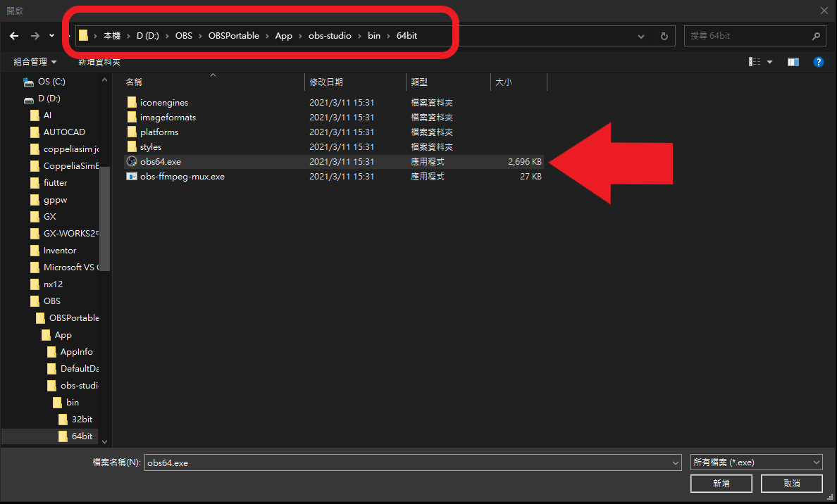Refresh the current folder view
Image resolution: width=837 pixels, height=504 pixels.
point(664,37)
